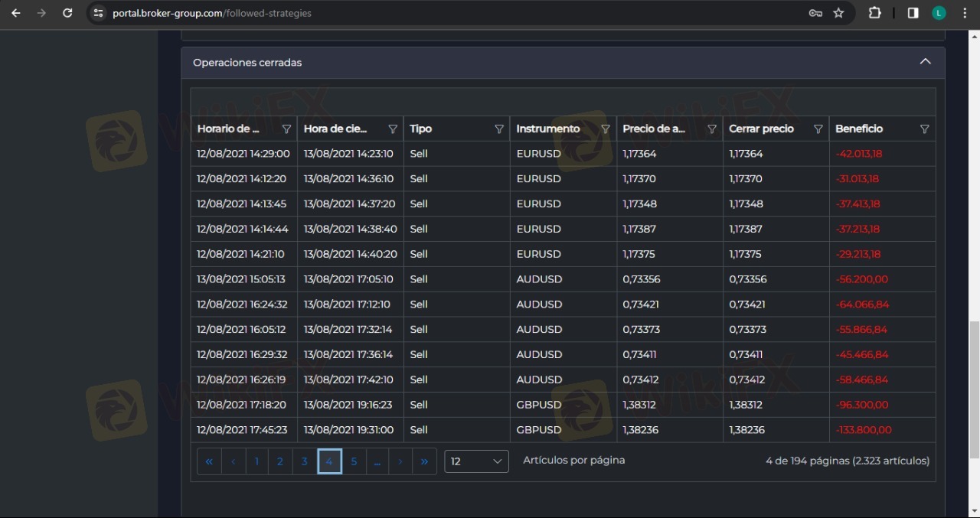The width and height of the screenshot is (980, 518).
Task: Bookmark this page with star icon
Action: [838, 13]
